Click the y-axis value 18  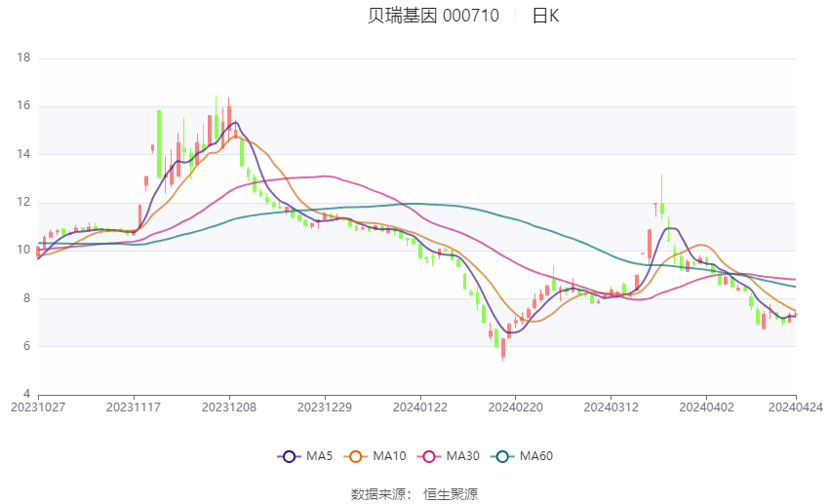tap(23, 58)
